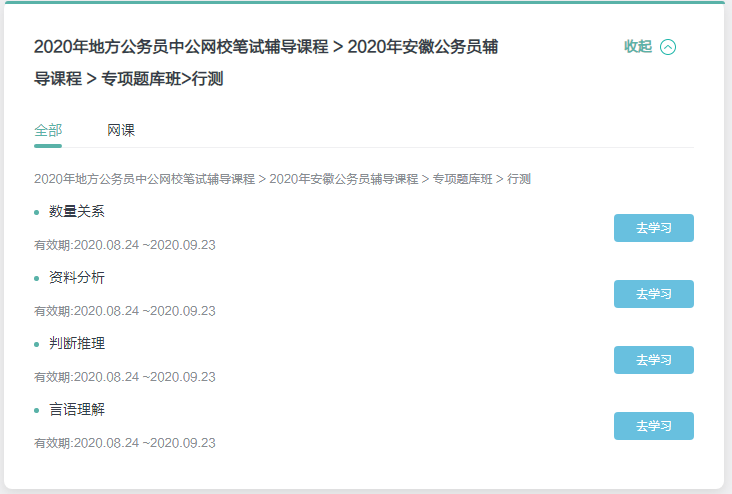Select the 资料分析 course title

point(76,277)
